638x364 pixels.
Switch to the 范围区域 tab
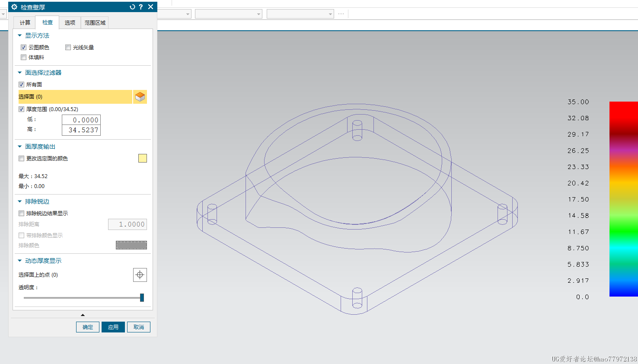95,22
